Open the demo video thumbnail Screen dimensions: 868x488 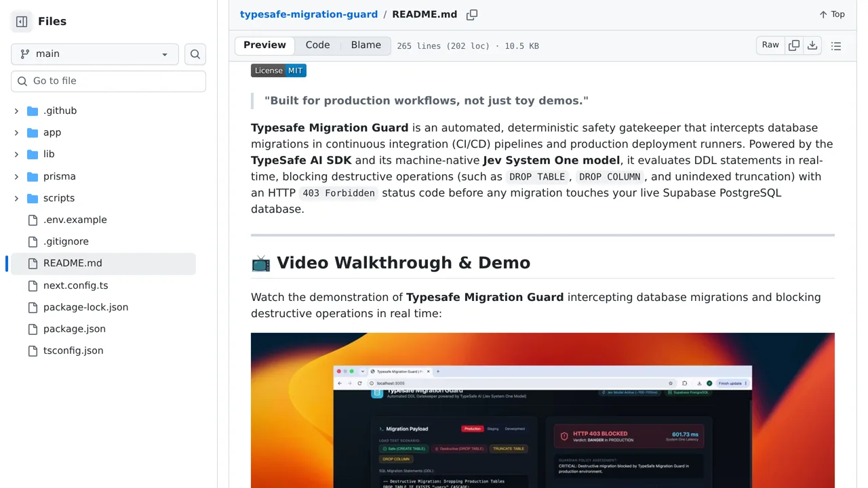click(542, 410)
